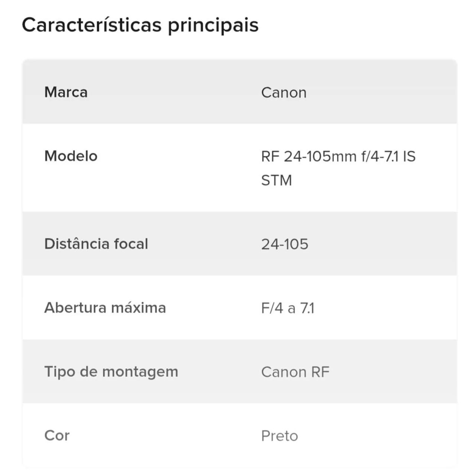Select the Abertura máxima label
471x476 pixels.
point(105,308)
